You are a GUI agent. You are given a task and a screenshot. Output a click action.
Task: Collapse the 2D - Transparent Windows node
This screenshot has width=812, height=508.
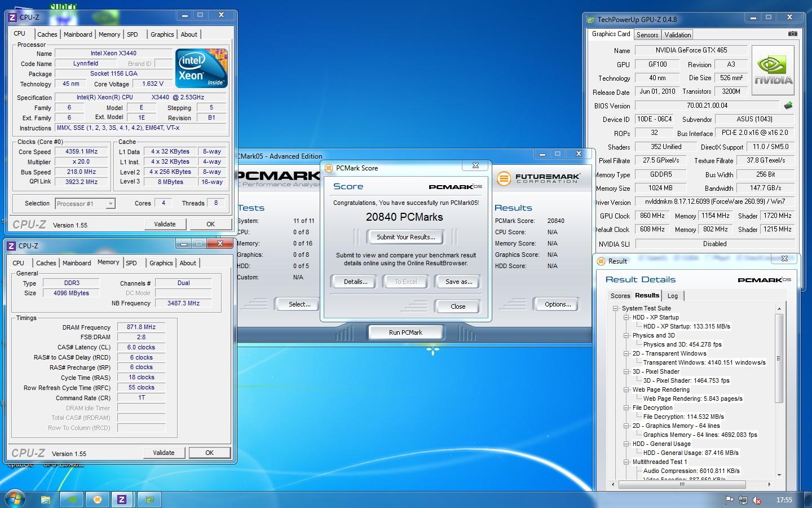(x=626, y=353)
